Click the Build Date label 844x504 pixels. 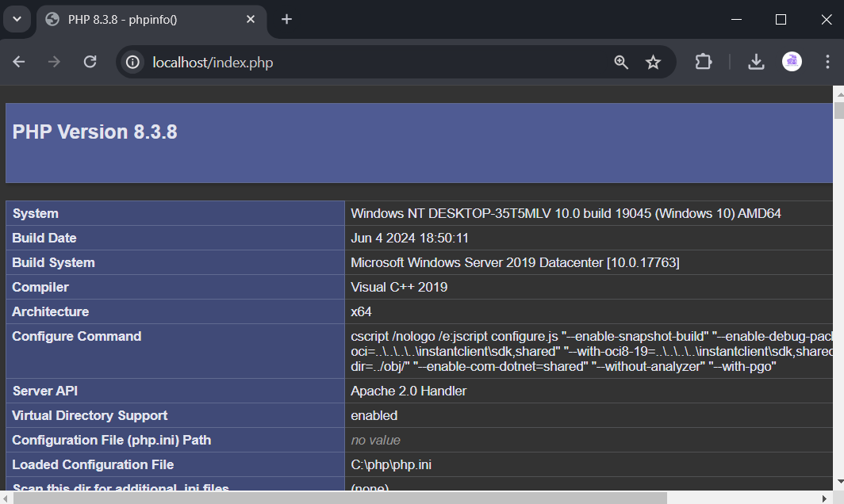[x=44, y=238]
